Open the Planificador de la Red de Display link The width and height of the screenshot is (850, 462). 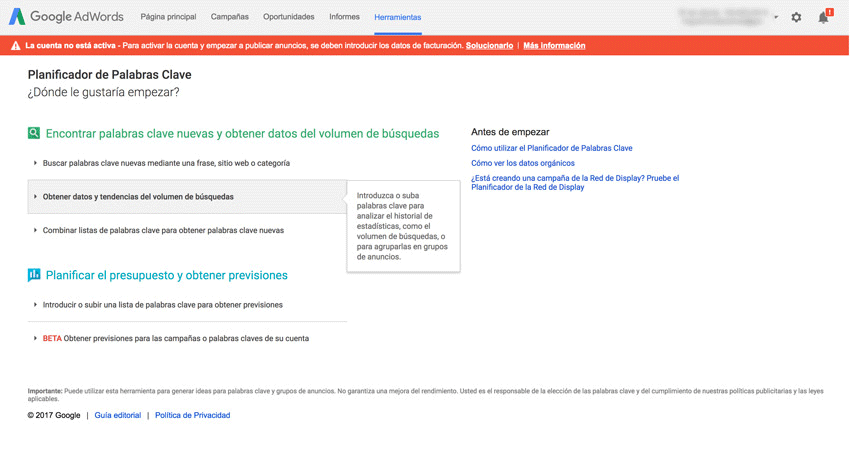(x=575, y=183)
